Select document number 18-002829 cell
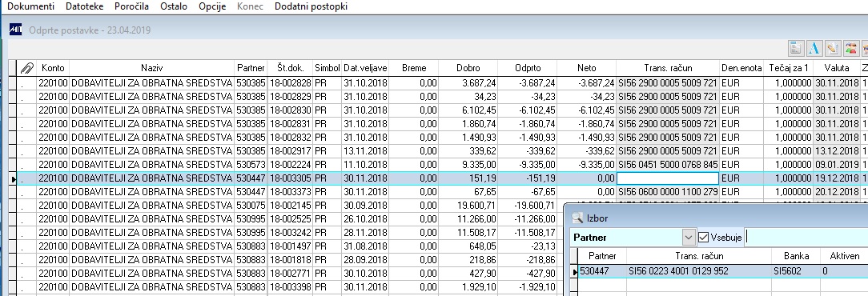Image resolution: width=868 pixels, height=296 pixels. click(x=290, y=97)
